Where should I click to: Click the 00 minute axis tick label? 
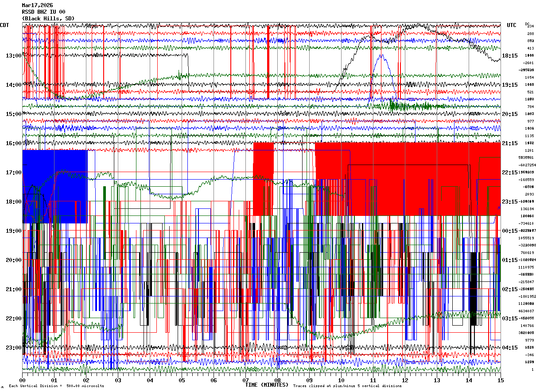[x=22, y=380]
